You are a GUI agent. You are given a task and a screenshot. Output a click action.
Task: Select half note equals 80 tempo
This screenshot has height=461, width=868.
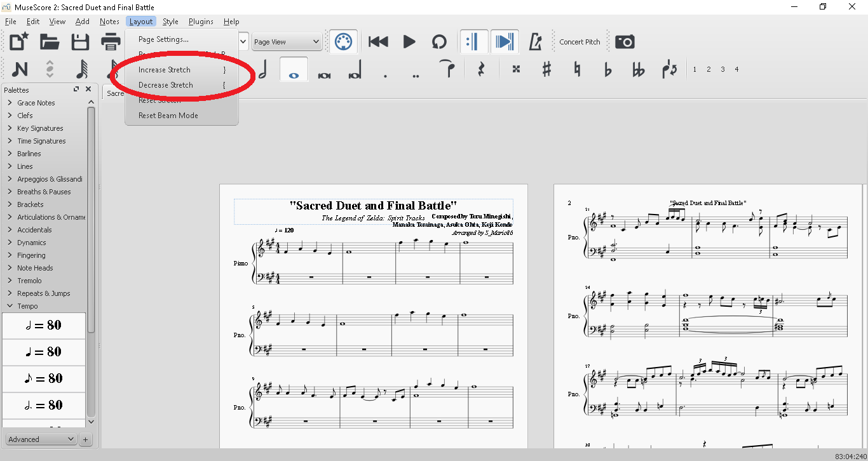point(44,326)
